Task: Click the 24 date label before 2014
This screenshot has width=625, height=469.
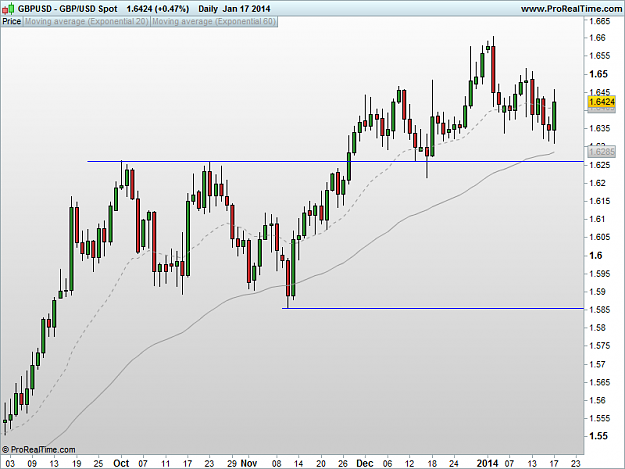Action: pos(454,464)
